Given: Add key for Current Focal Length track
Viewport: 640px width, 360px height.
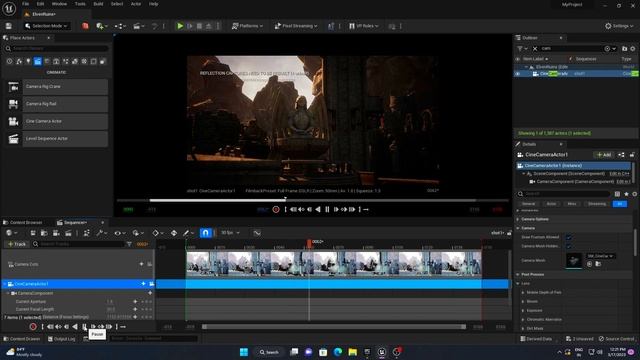Looking at the screenshot, I should tap(136, 309).
